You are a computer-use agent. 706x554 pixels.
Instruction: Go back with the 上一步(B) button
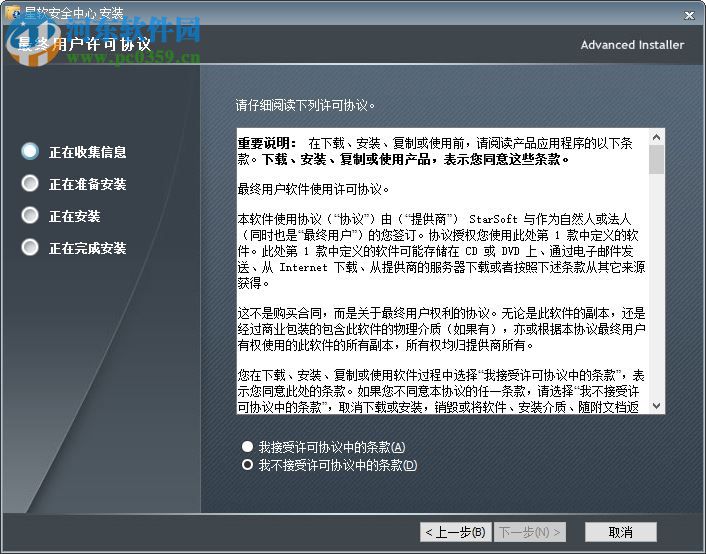[x=456, y=532]
